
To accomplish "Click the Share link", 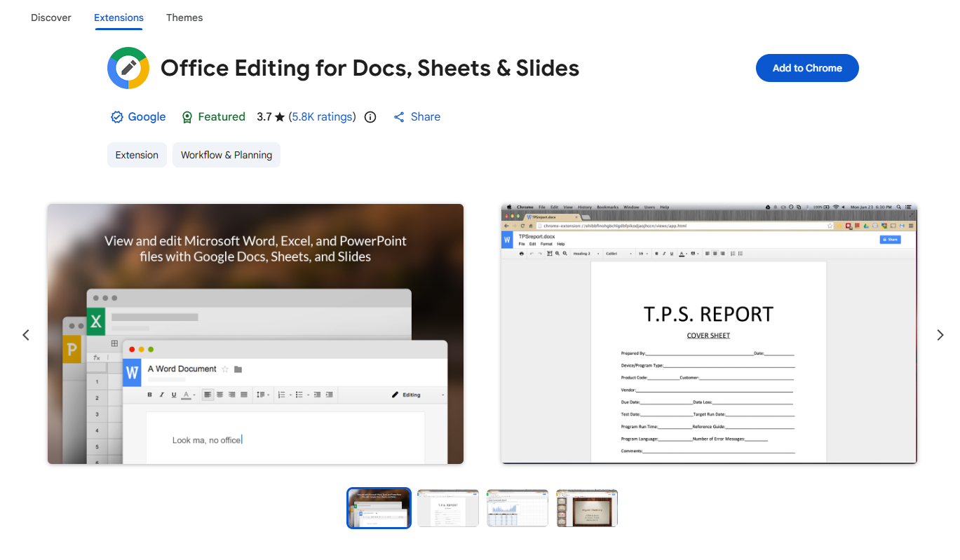I will [x=426, y=117].
